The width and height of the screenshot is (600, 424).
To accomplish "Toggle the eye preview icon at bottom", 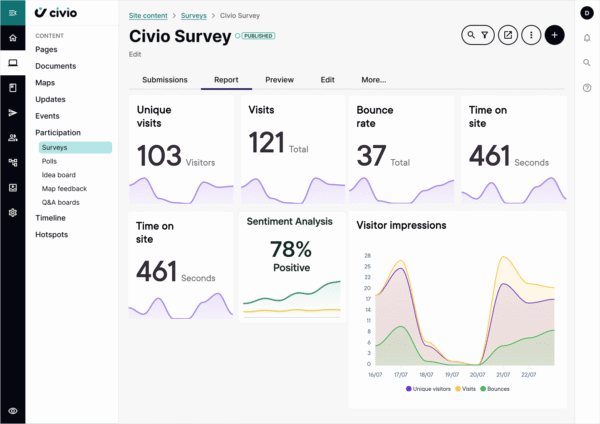I will click(13, 410).
